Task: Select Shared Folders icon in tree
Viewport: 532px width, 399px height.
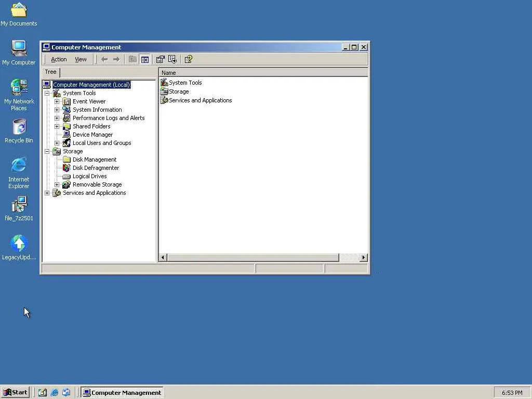Action: click(x=67, y=126)
